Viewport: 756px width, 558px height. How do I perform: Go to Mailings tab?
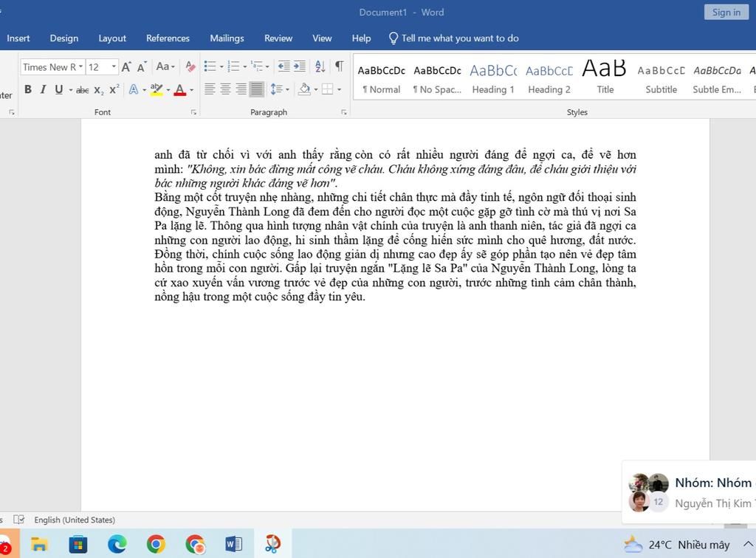[x=227, y=38]
